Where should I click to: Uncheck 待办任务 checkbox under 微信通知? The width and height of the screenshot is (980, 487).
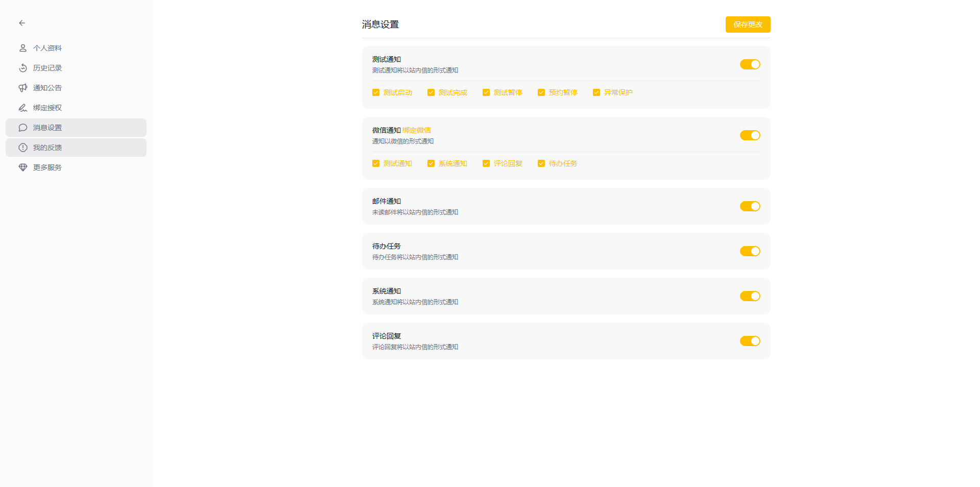point(541,163)
